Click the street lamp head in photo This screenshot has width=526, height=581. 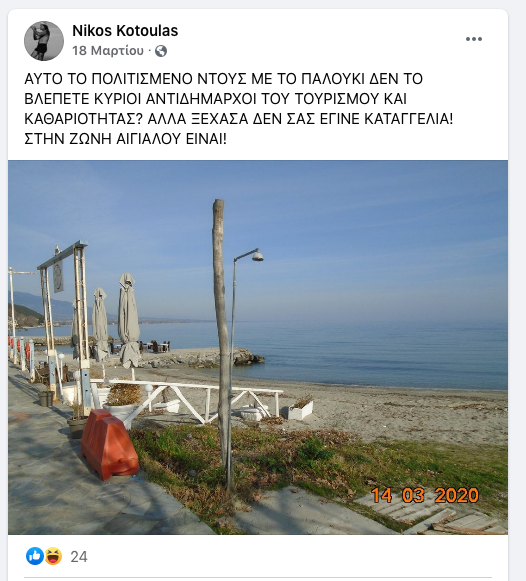tap(257, 255)
